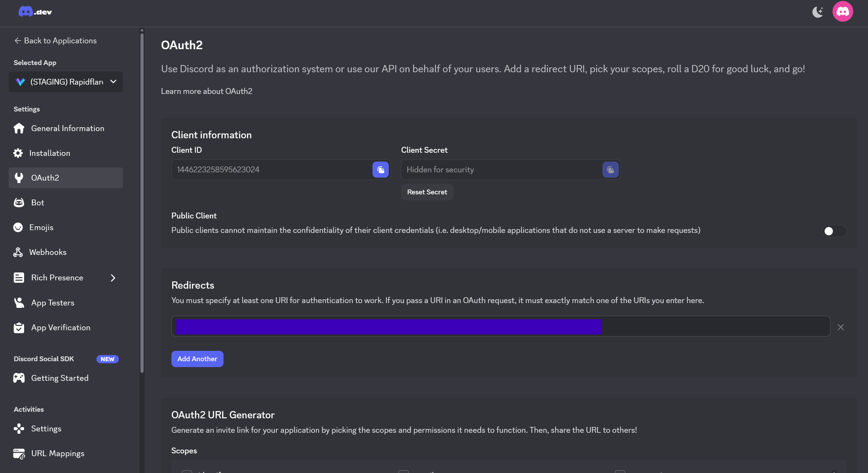Open General Information settings
868x473 pixels.
[67, 128]
